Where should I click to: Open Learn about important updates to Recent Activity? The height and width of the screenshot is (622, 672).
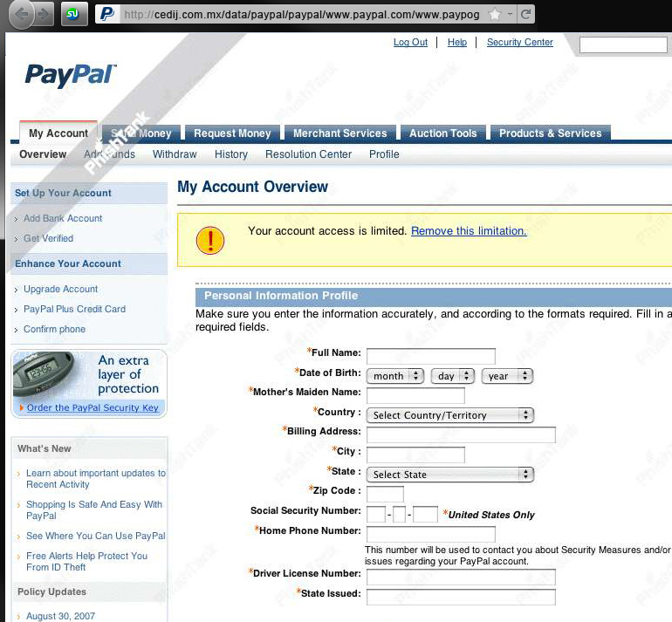(x=96, y=478)
